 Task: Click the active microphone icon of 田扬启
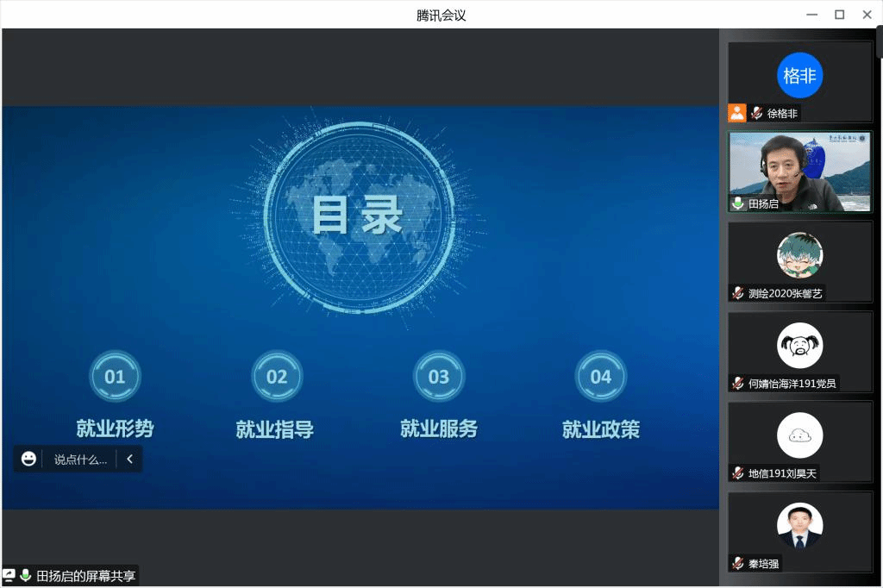point(738,203)
